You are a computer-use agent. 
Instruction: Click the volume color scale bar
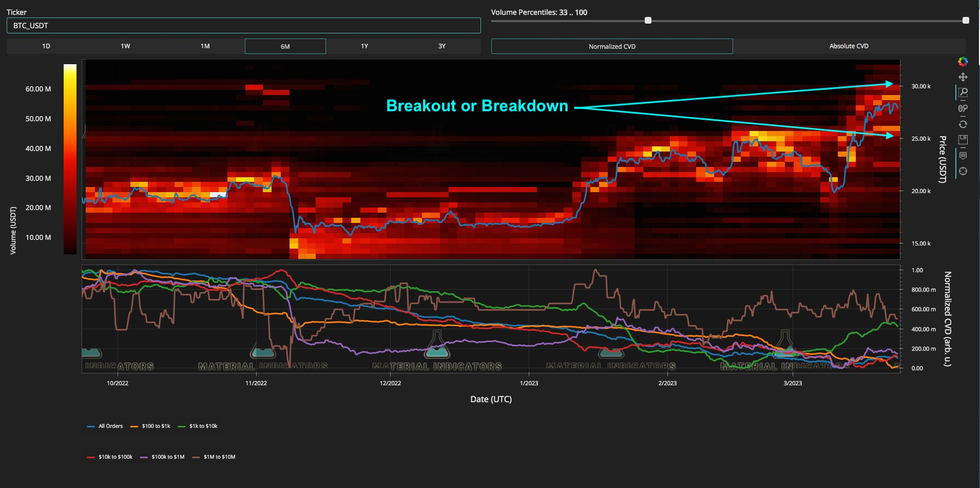70,159
